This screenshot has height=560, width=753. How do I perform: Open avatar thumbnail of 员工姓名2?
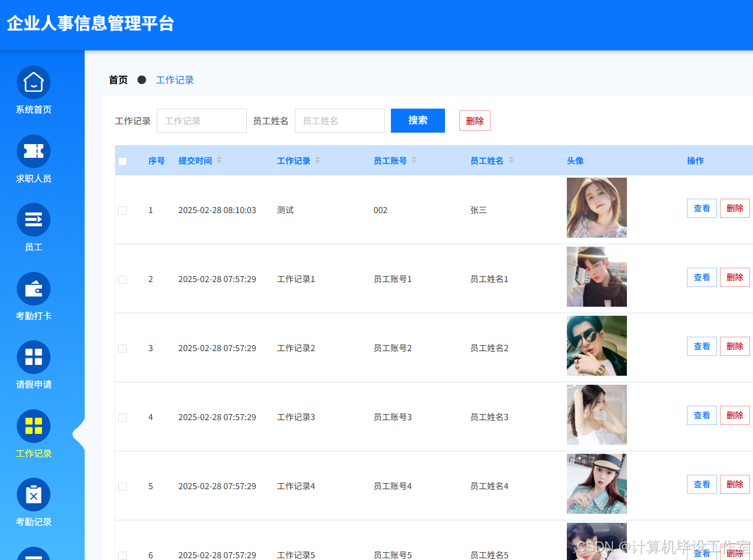pyautogui.click(x=597, y=346)
